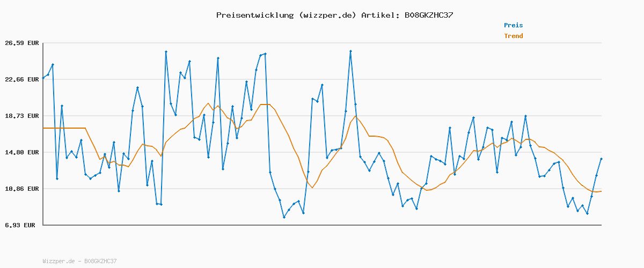Image resolution: width=644 pixels, height=268 pixels.
Task: Click the 10.86 EUR axis label
Action: (x=22, y=189)
